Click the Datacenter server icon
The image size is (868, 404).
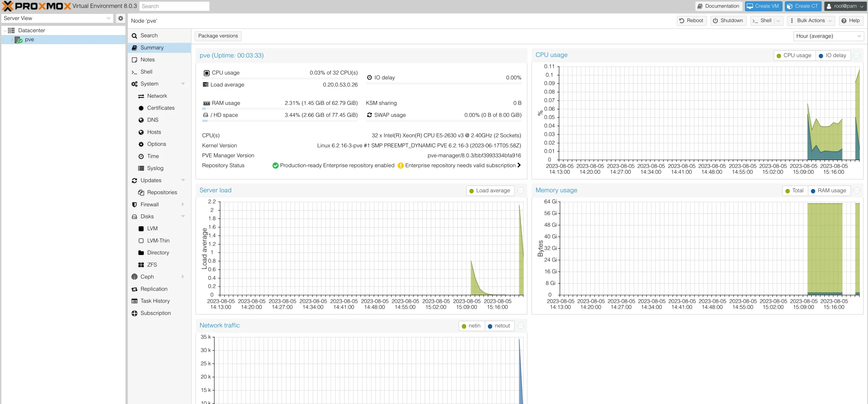click(11, 30)
